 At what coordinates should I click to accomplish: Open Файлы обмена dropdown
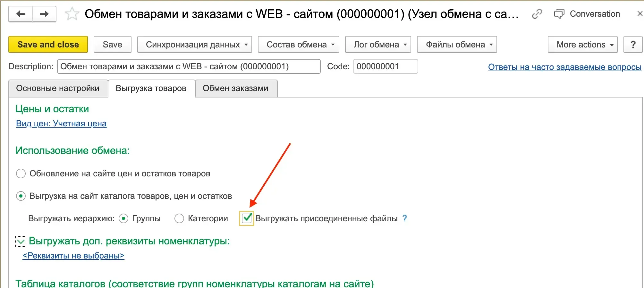coord(457,44)
